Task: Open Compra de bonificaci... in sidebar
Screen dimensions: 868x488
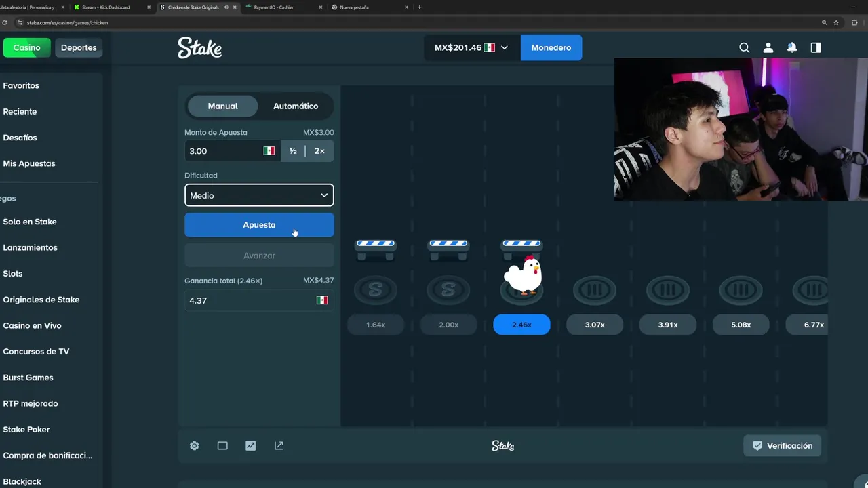Action: point(47,455)
